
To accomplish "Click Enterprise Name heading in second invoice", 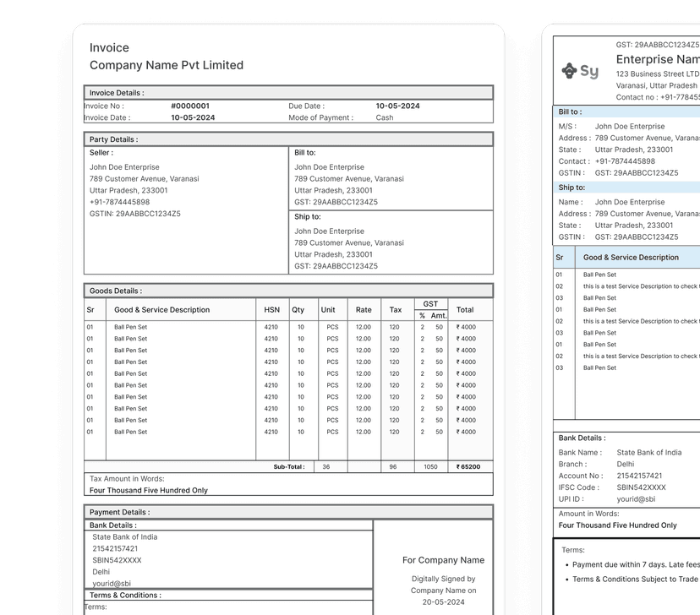I will click(x=658, y=59).
